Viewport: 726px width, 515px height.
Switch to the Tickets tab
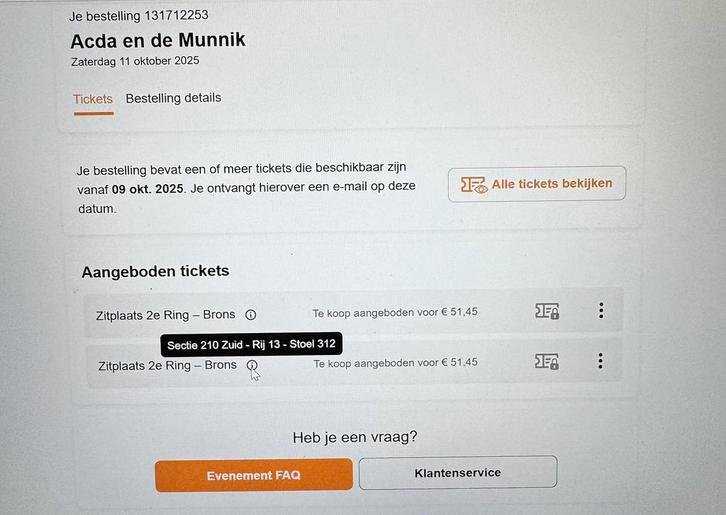point(93,100)
